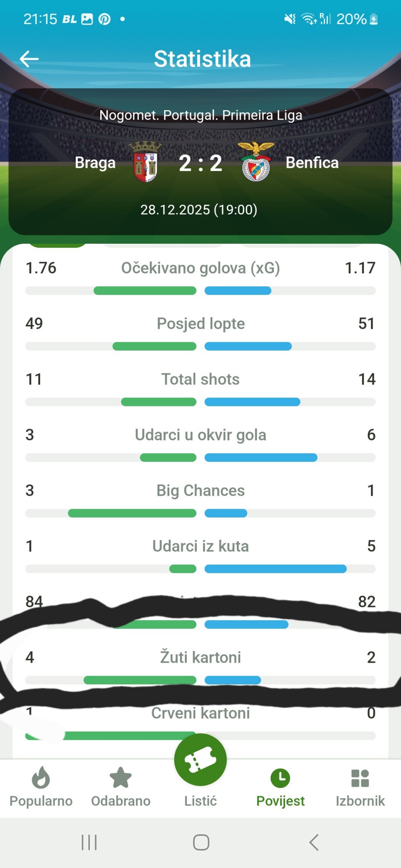Tap the Popularno flame icon
Image resolution: width=401 pixels, height=868 pixels.
point(41,777)
